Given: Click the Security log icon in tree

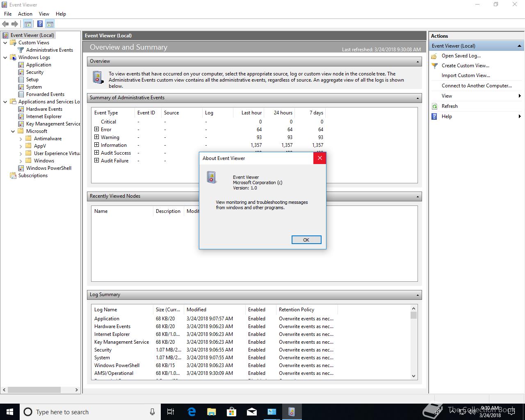Looking at the screenshot, I should pyautogui.click(x=21, y=72).
